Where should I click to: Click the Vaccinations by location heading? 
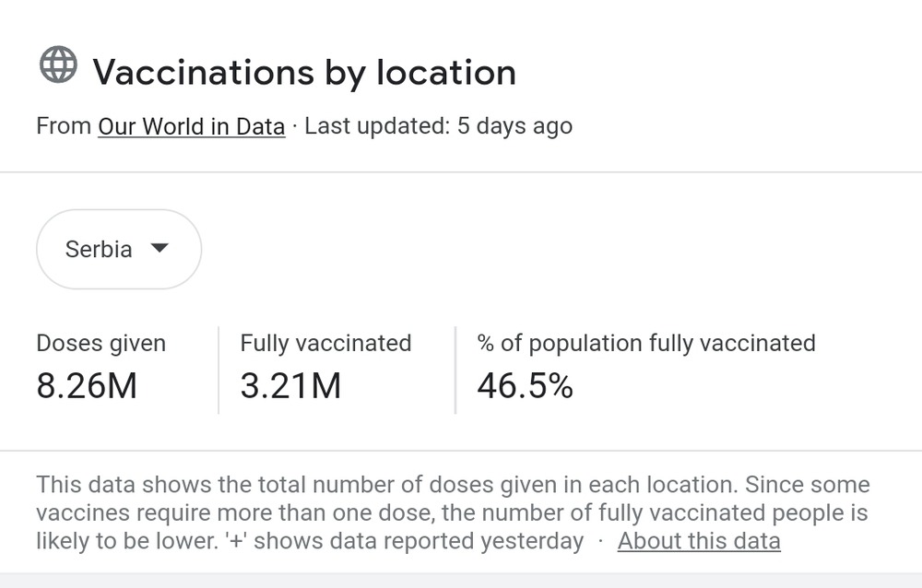pos(304,72)
